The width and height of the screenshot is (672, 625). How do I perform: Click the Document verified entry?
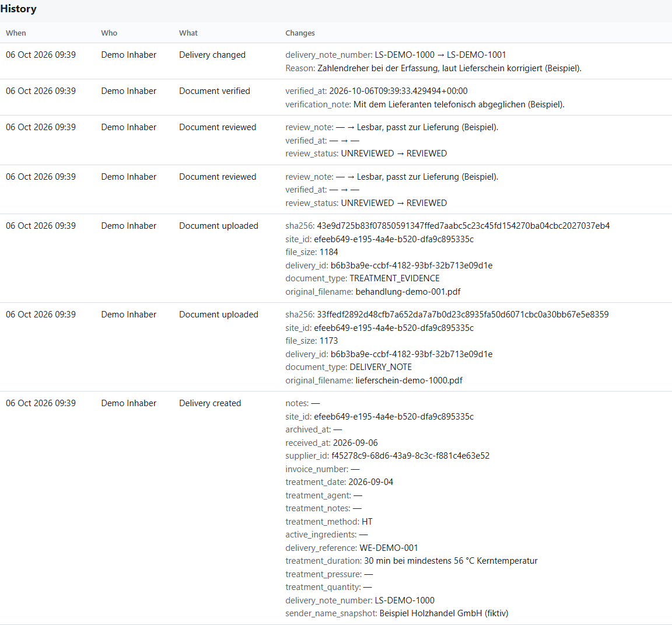tap(214, 91)
